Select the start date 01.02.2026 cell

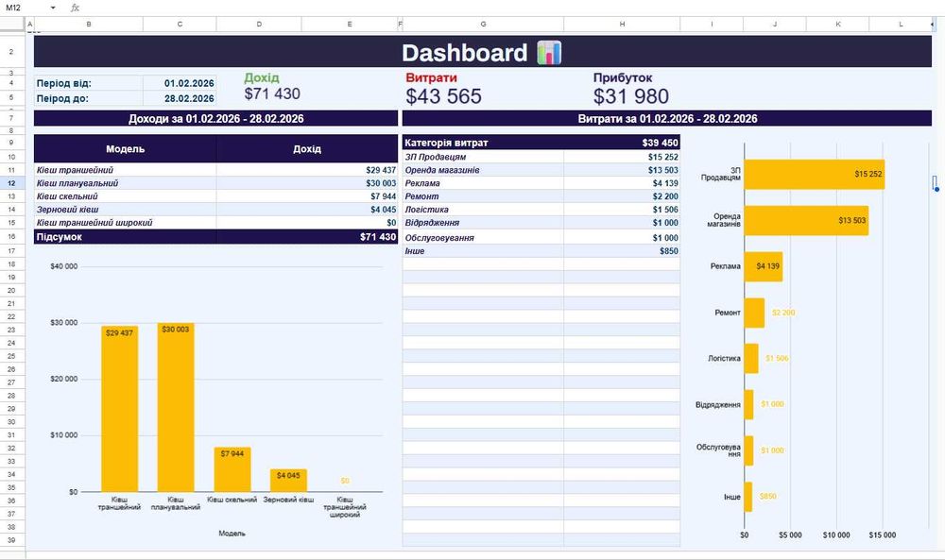[x=180, y=83]
